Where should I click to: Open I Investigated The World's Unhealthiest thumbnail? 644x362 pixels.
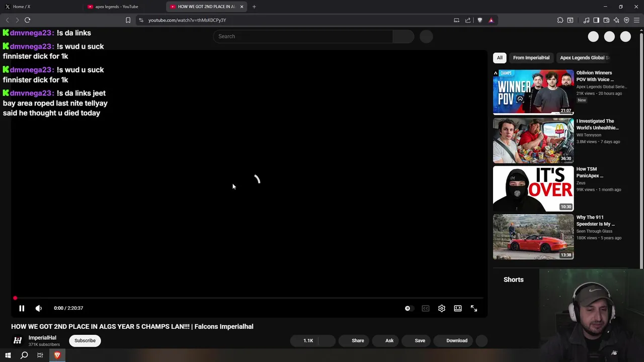tap(533, 140)
